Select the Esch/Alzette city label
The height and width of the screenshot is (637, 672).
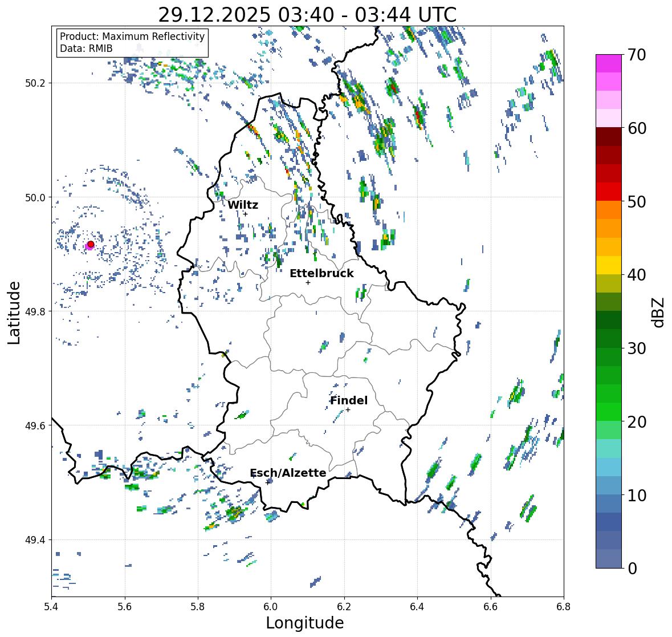288,473
